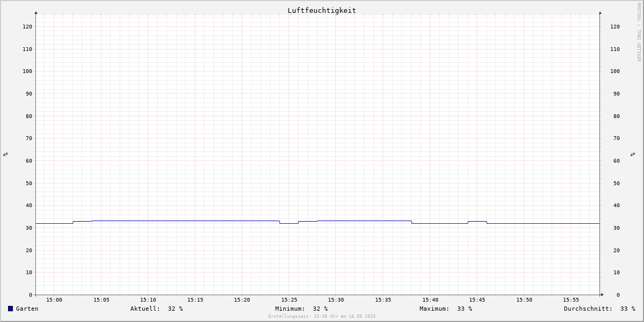Viewport: 644px width, 322px height.
Task: Click the Erstellungszeit timestamp footer text
Action: [x=322, y=316]
